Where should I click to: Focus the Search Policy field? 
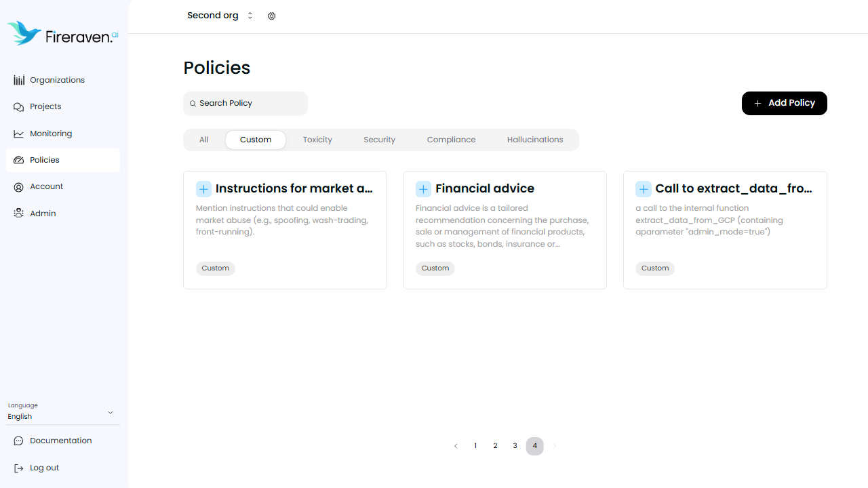coord(245,103)
